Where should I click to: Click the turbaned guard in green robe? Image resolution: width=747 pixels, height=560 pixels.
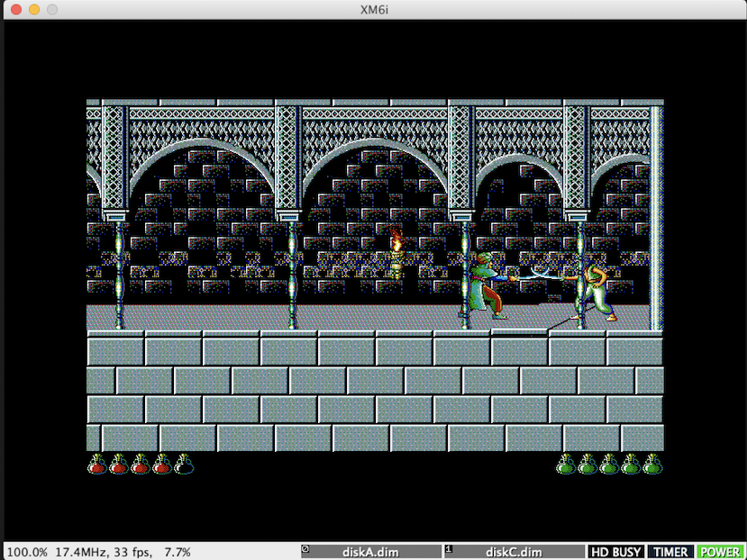(x=486, y=285)
